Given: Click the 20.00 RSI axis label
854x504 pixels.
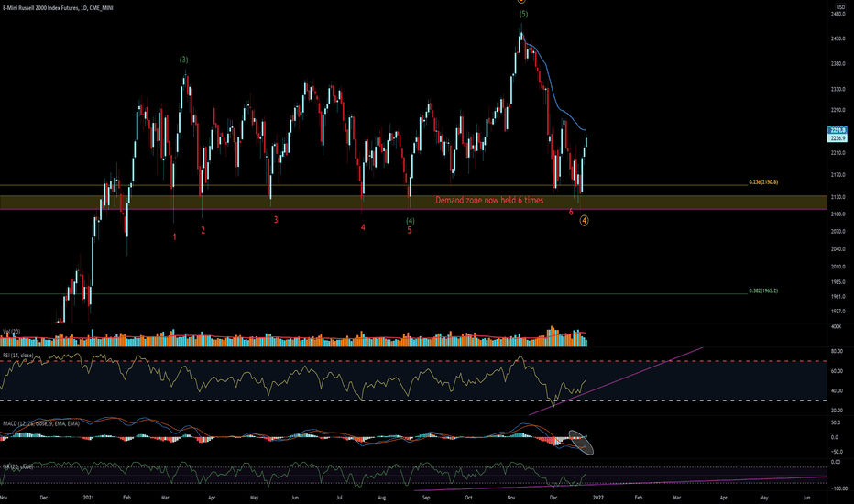Looking at the screenshot, I should pos(838,411).
